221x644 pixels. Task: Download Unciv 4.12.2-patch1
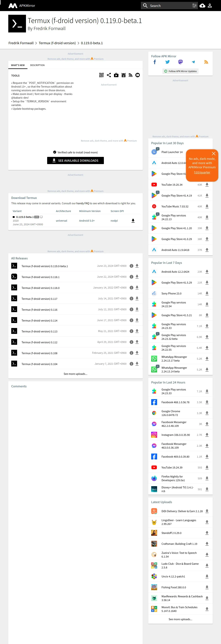tap(207, 577)
